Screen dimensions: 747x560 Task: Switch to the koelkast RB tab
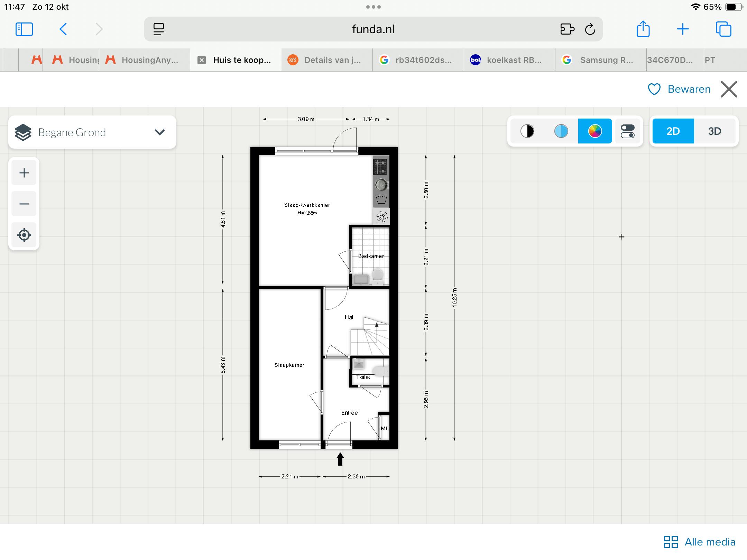tap(508, 60)
